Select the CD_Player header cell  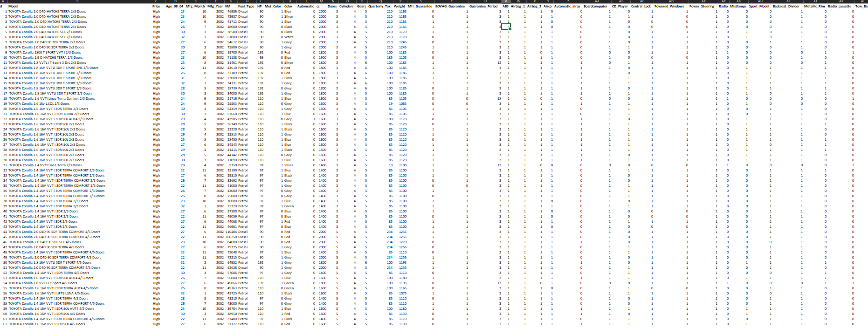tap(620, 7)
